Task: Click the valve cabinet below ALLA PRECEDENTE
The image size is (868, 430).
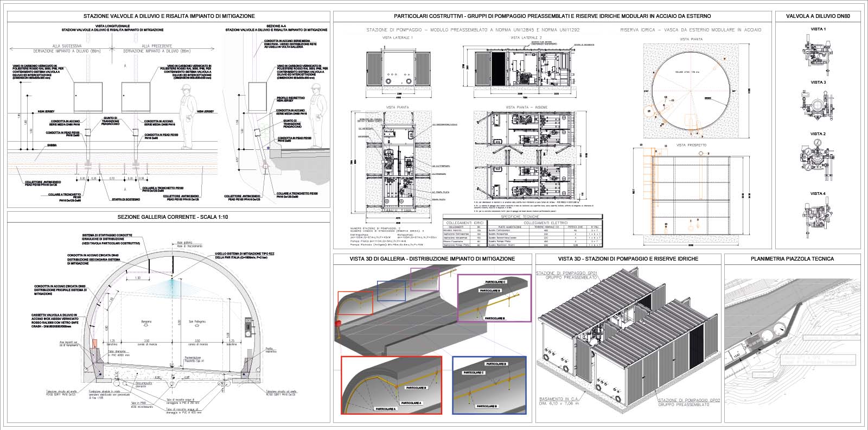Action: (x=135, y=97)
